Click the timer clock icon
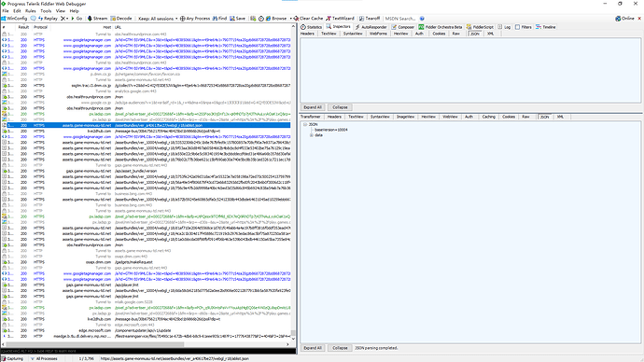 click(x=260, y=19)
